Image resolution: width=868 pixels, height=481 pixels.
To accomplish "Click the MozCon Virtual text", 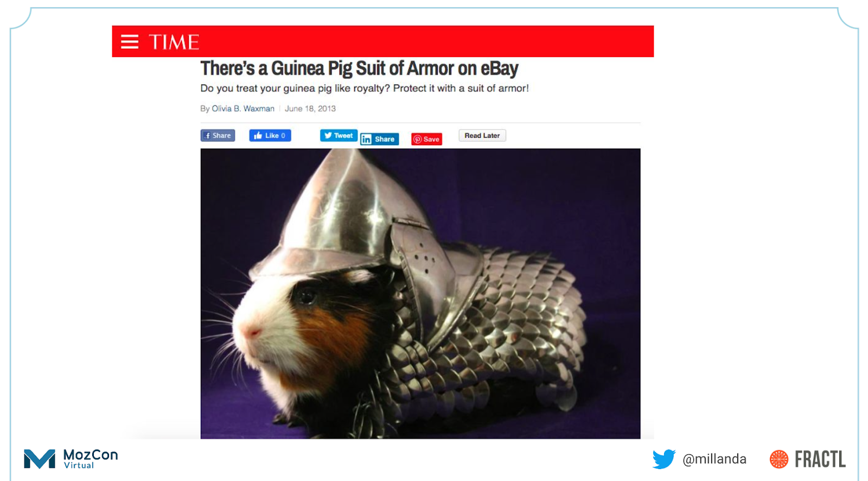I will click(91, 459).
